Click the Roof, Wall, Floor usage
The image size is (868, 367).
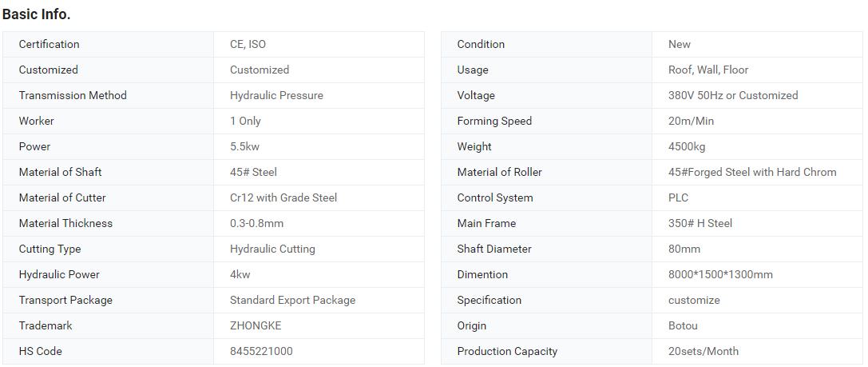click(708, 70)
